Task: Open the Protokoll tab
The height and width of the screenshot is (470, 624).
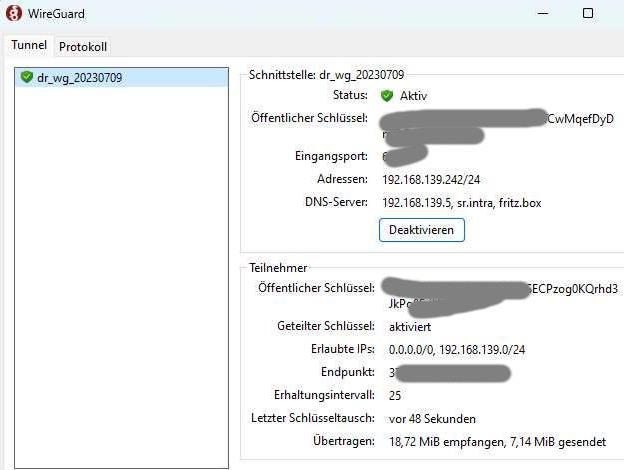Action: click(x=83, y=47)
